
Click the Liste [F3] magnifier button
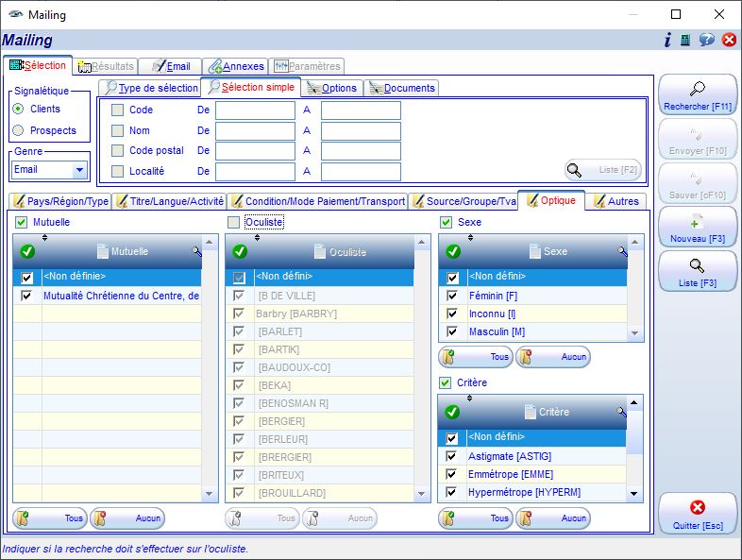pos(698,271)
